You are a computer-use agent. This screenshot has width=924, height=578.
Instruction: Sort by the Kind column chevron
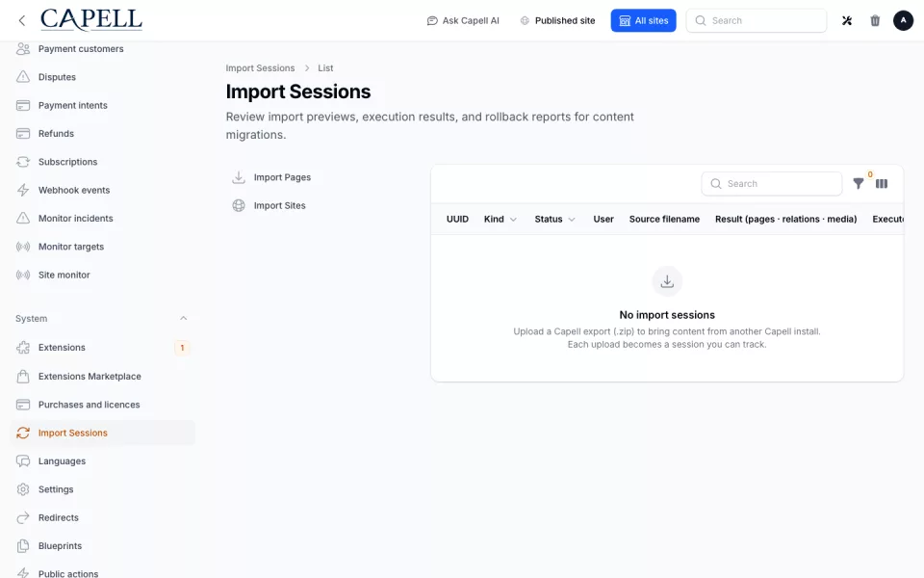513,220
